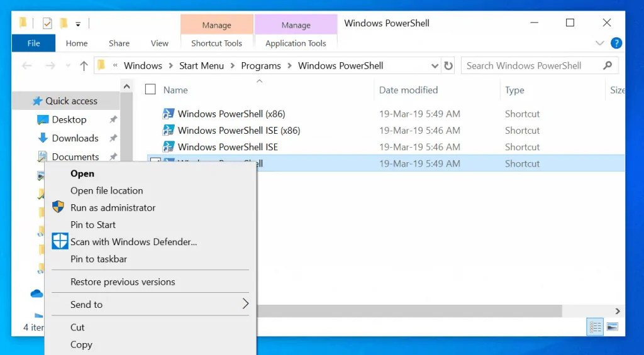Image resolution: width=644 pixels, height=355 pixels.
Task: Switch to details list view
Action: point(595,327)
